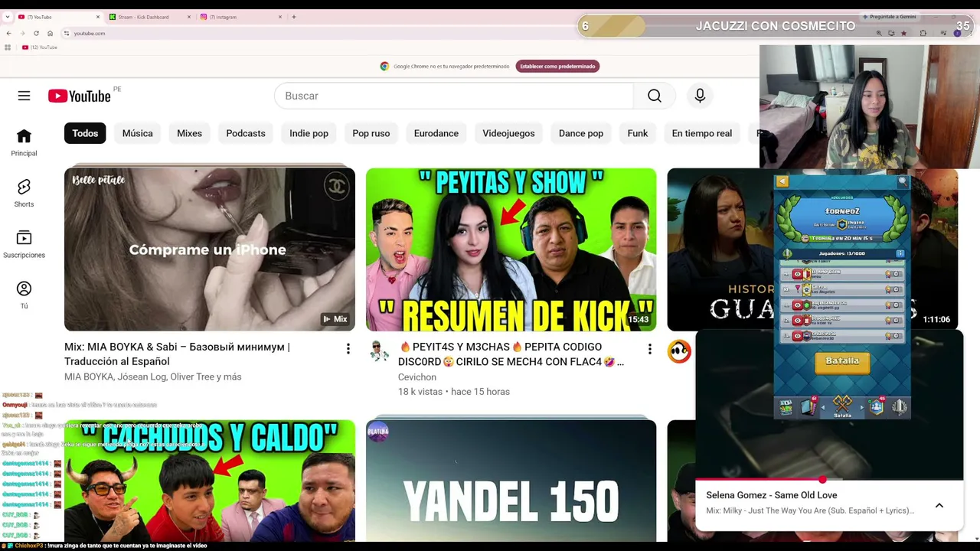Open Chrome home page button
This screenshot has height=551, width=980.
pyautogui.click(x=50, y=33)
